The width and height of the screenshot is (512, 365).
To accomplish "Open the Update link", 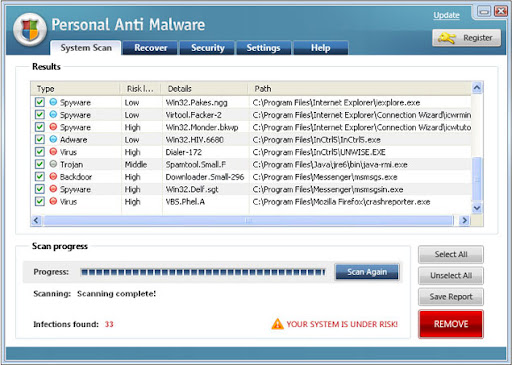I will [x=446, y=15].
